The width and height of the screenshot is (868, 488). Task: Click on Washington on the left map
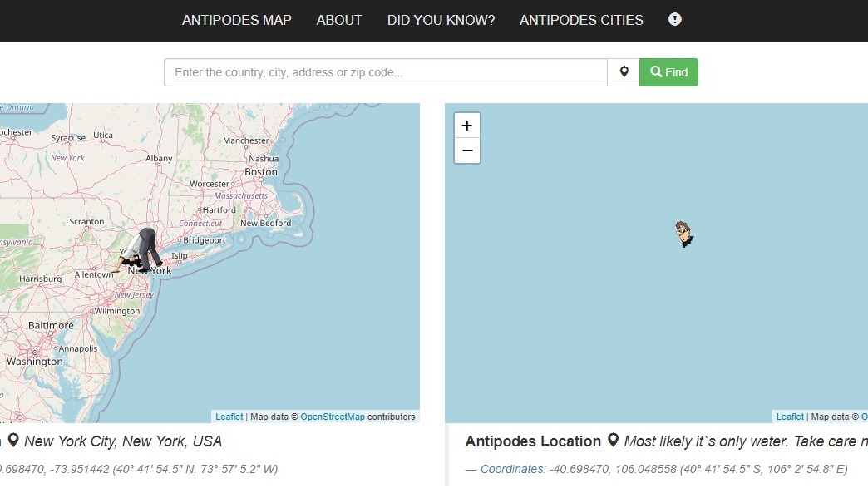(x=34, y=362)
